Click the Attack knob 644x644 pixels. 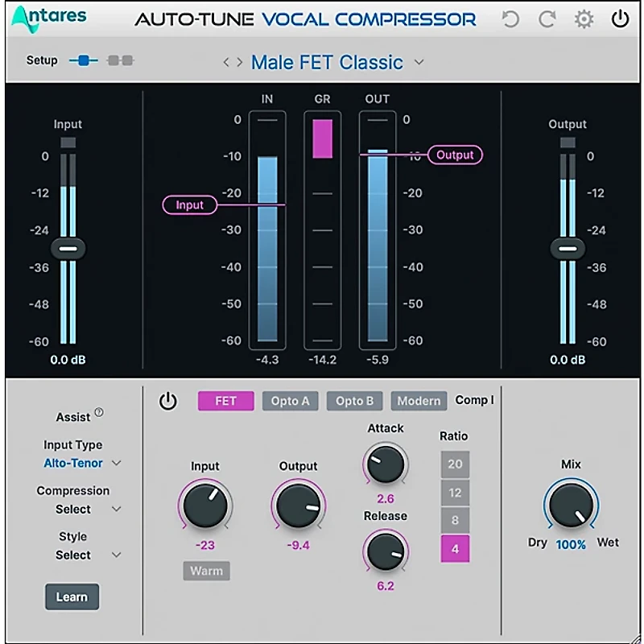[x=386, y=464]
